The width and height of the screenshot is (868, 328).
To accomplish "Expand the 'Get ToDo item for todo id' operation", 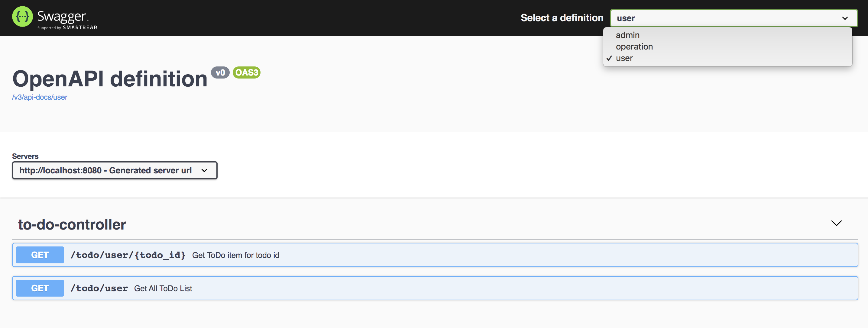I will click(235, 255).
